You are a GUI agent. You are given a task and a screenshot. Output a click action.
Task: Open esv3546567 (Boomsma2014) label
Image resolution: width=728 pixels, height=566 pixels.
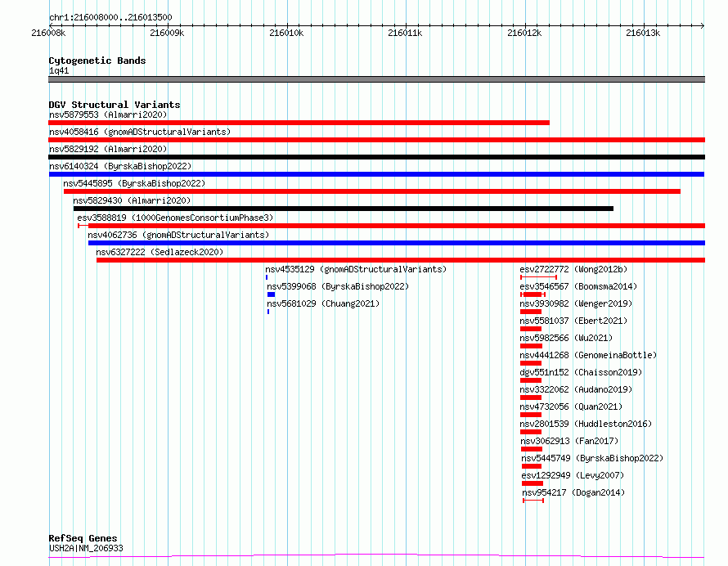pos(578,286)
